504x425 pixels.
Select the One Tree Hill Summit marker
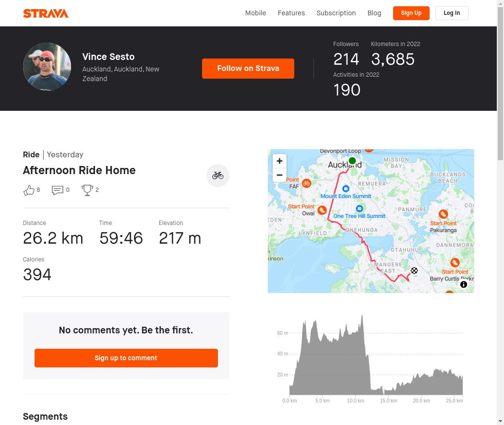[360, 209]
